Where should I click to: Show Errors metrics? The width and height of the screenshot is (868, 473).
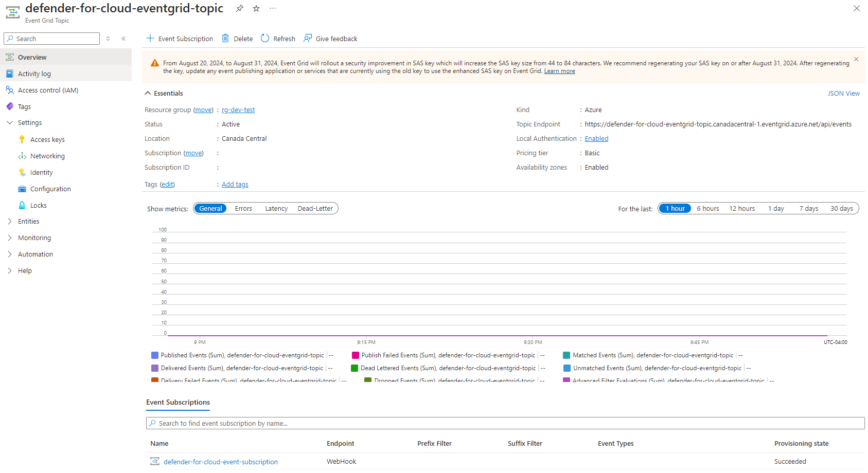243,208
